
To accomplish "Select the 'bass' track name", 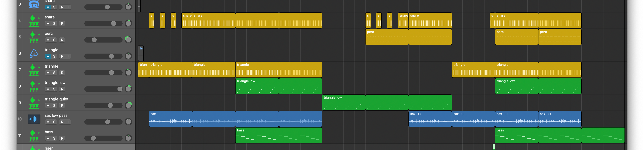I will point(49,132).
